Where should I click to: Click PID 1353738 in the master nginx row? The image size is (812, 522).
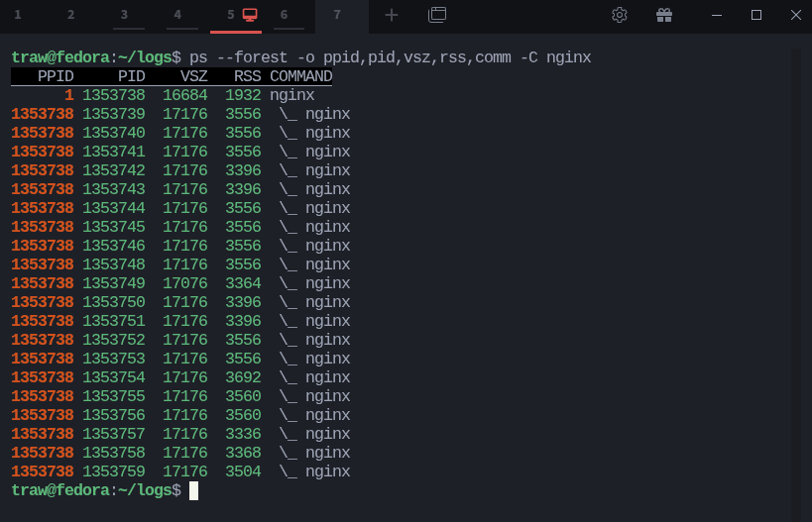coord(114,95)
